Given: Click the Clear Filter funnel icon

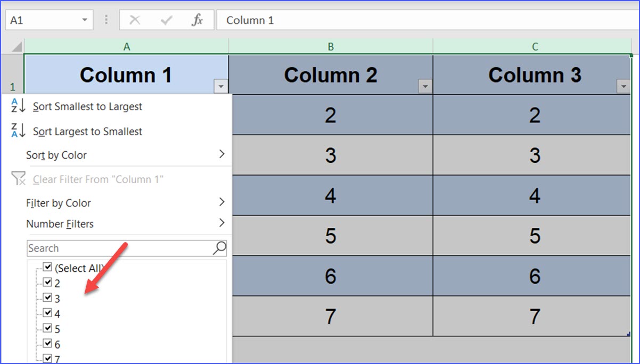Looking at the screenshot, I should point(19,179).
